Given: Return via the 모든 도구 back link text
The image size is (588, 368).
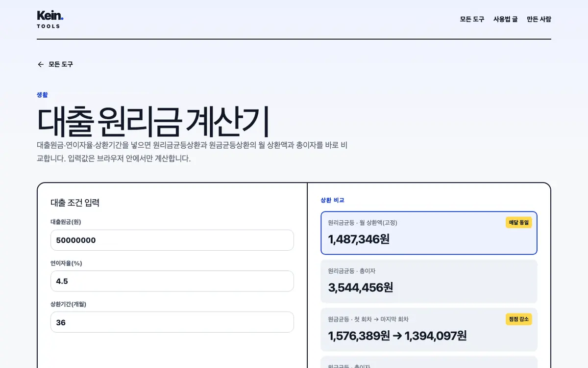Looking at the screenshot, I should [61, 64].
